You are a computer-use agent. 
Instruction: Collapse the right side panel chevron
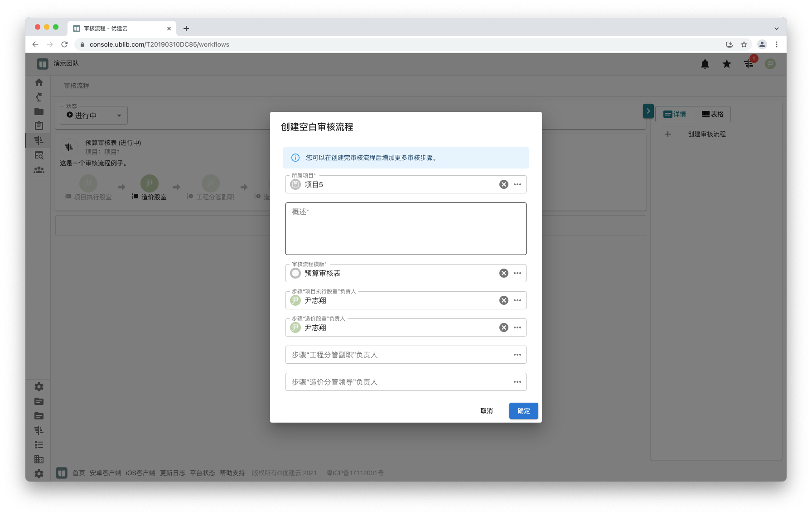(648, 111)
